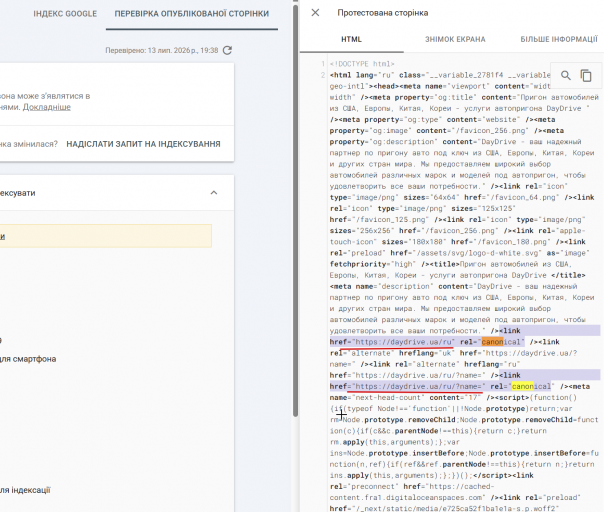
Task: Open the Докладніше link
Action: (47, 107)
